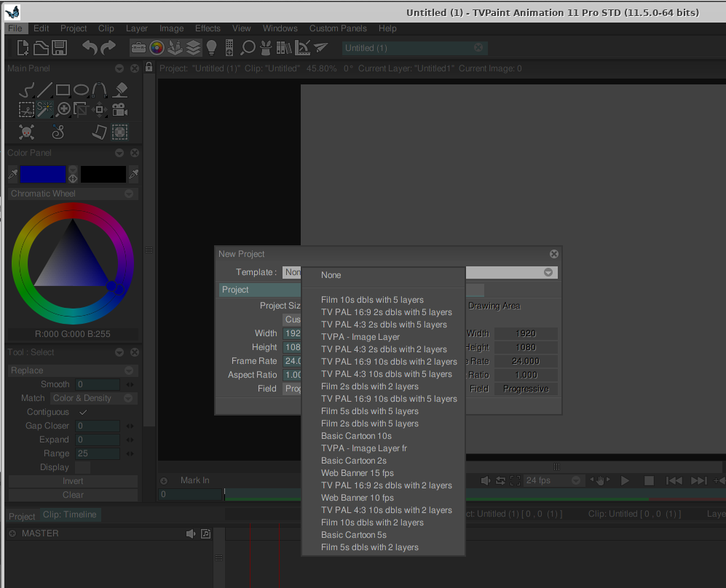Screen dimensions: 726x588
Task: Select the crop tool in Main Panel
Action: [81, 110]
